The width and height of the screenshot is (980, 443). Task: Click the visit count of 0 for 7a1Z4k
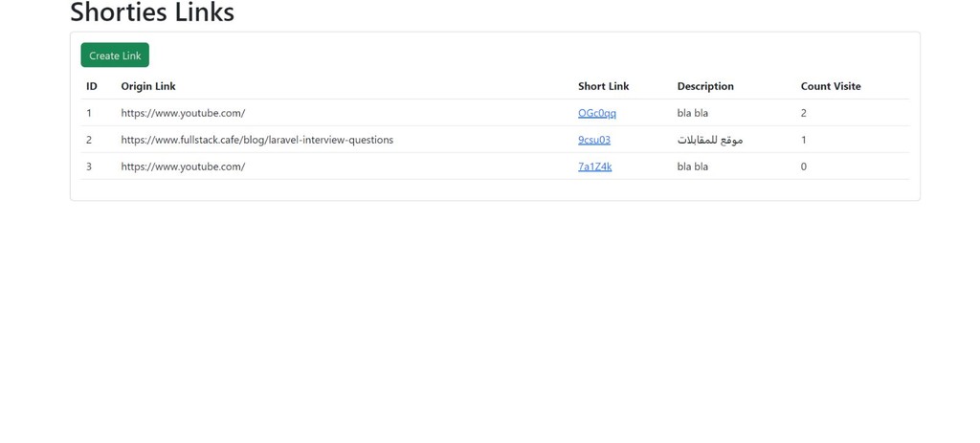(804, 166)
